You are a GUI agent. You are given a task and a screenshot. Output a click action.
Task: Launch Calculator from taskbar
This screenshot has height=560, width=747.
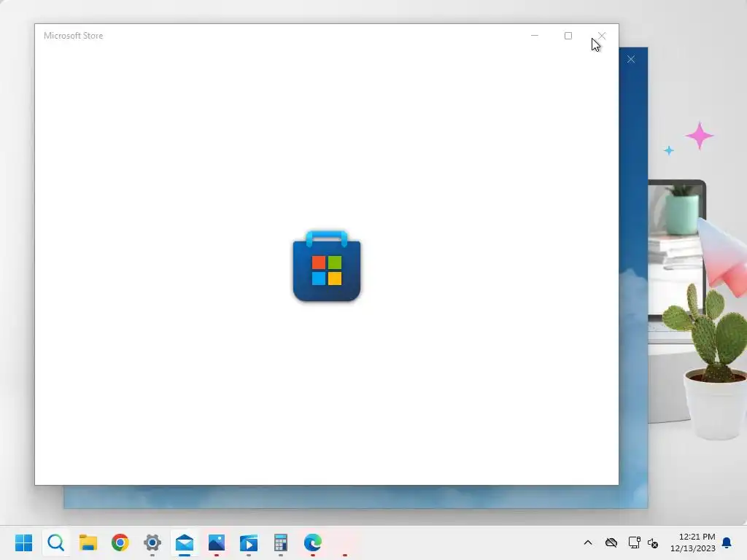(x=281, y=542)
